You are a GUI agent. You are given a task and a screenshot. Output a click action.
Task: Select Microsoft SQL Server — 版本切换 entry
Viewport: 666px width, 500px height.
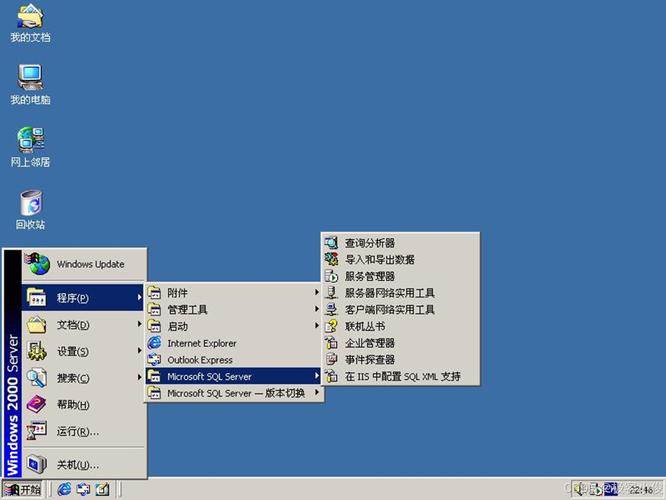(233, 393)
